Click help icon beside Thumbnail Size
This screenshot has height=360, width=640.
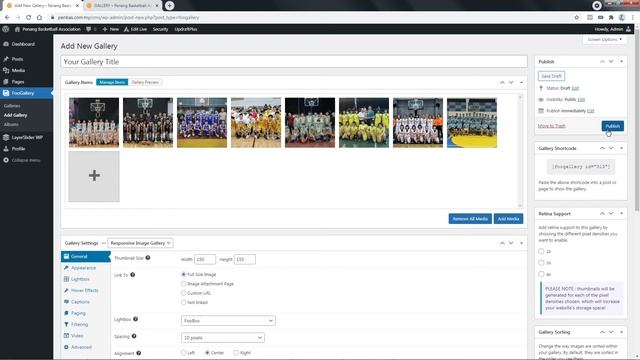[x=148, y=258]
